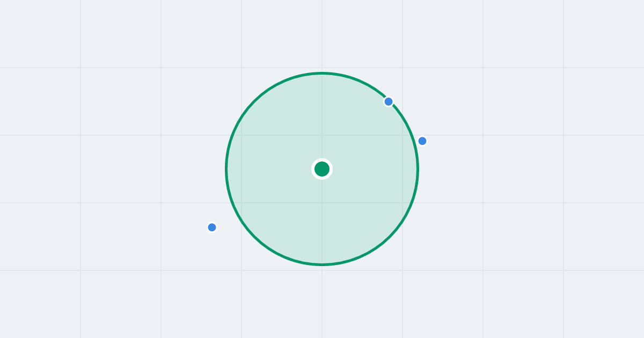Image resolution: width=644 pixels, height=338 pixels.
Task: Select the blue dot just outside the circle's right side
Action: 422,141
